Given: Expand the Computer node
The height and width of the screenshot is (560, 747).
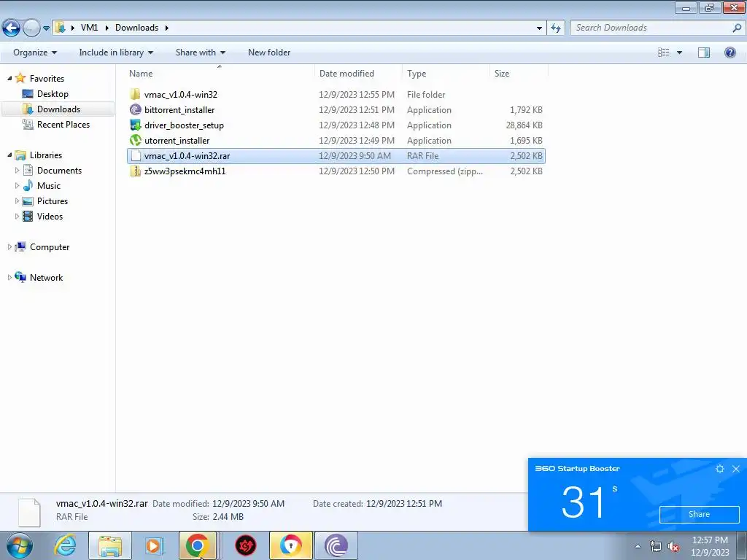Looking at the screenshot, I should point(9,246).
